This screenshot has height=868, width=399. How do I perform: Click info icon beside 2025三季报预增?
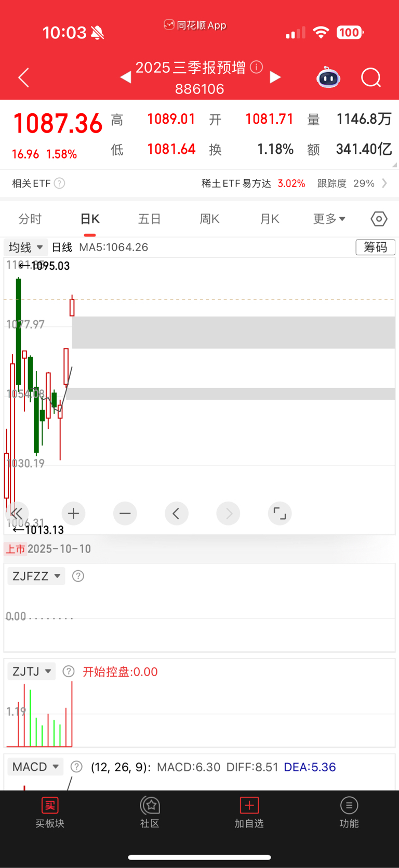(x=256, y=67)
